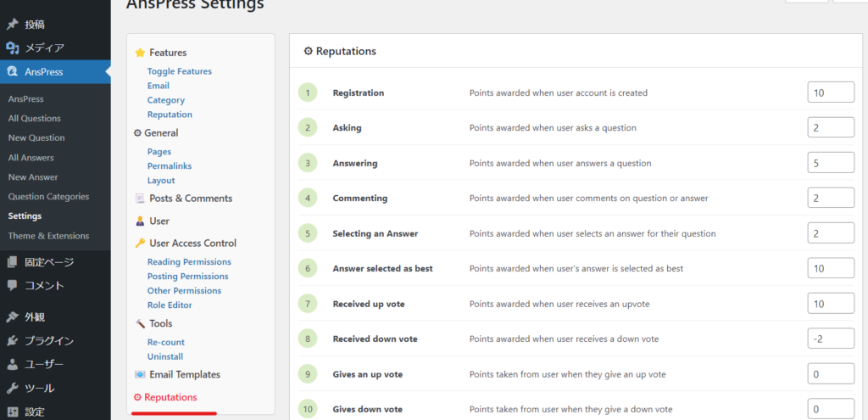868x420 pixels.
Task: Open the Email Templates section
Action: click(x=184, y=375)
